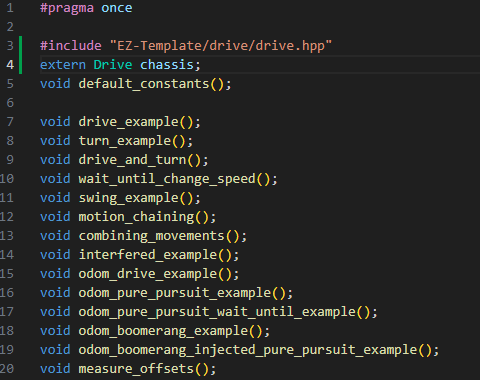The height and width of the screenshot is (380, 480).
Task: Click wait_until_change_speed function name
Action: pos(167,179)
